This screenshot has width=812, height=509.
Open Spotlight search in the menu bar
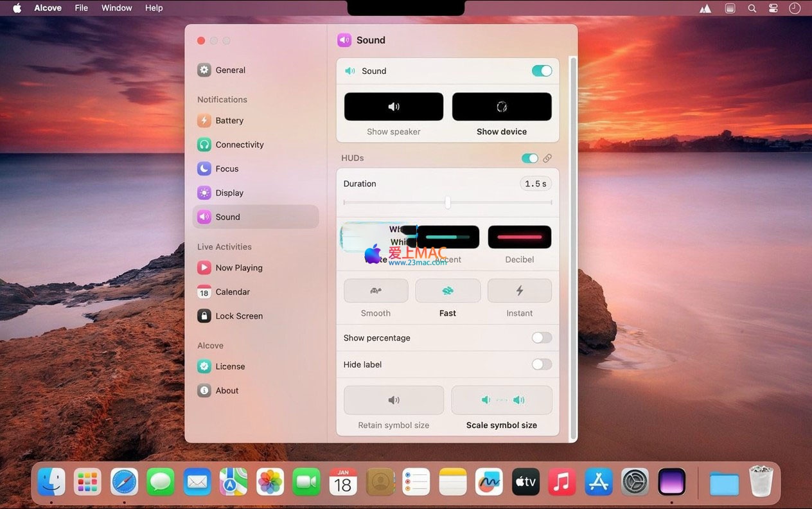tap(752, 8)
